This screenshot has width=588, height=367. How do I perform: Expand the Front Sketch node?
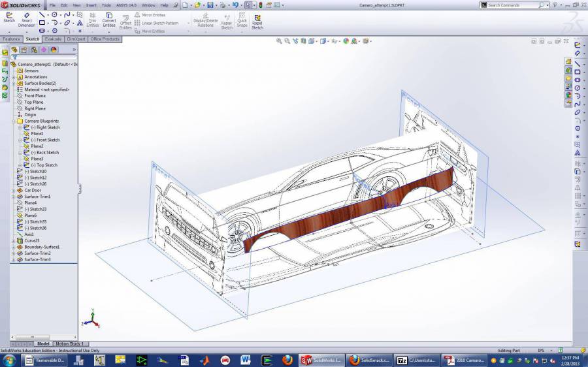point(20,140)
